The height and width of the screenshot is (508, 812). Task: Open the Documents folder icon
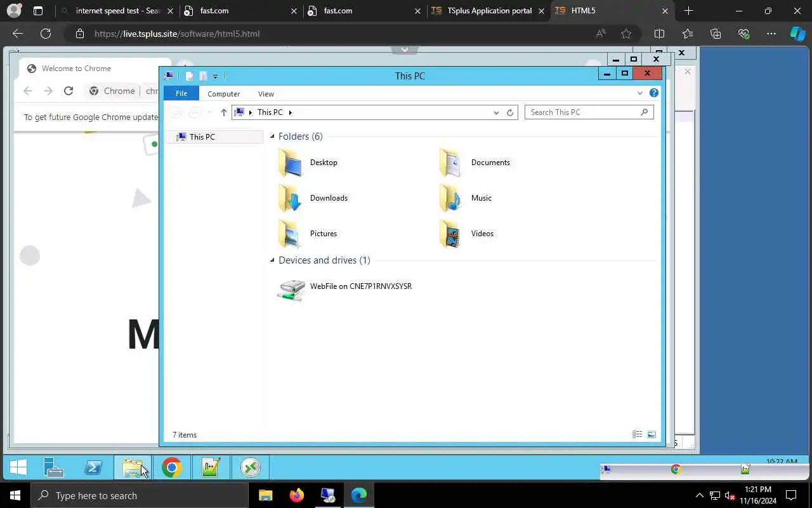coord(451,163)
